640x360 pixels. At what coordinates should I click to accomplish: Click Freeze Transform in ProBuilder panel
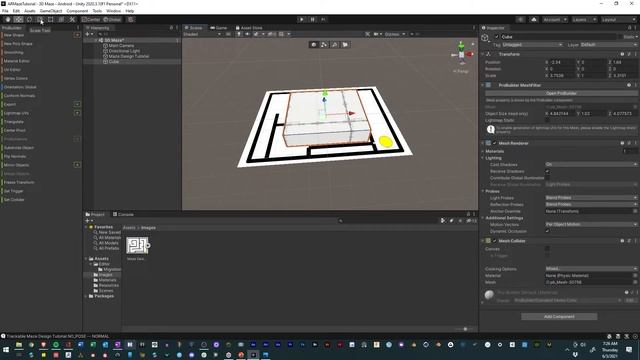pyautogui.click(x=19, y=182)
